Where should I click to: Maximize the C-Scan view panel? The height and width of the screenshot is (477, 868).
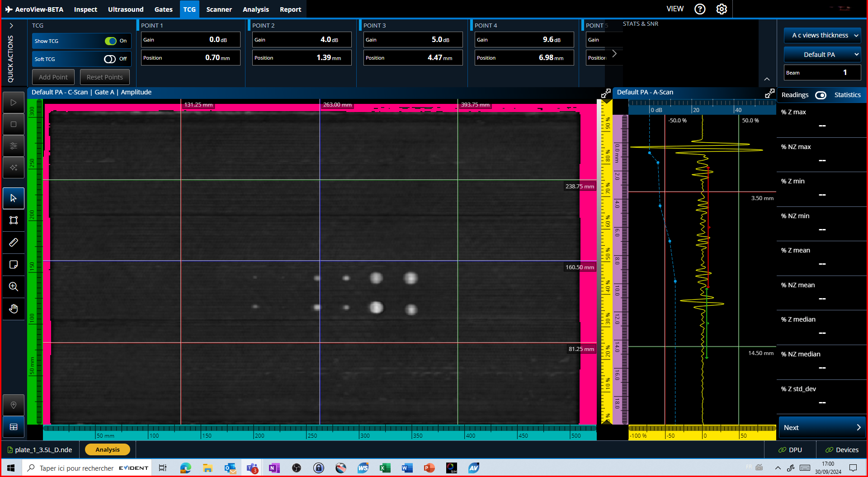click(x=606, y=93)
